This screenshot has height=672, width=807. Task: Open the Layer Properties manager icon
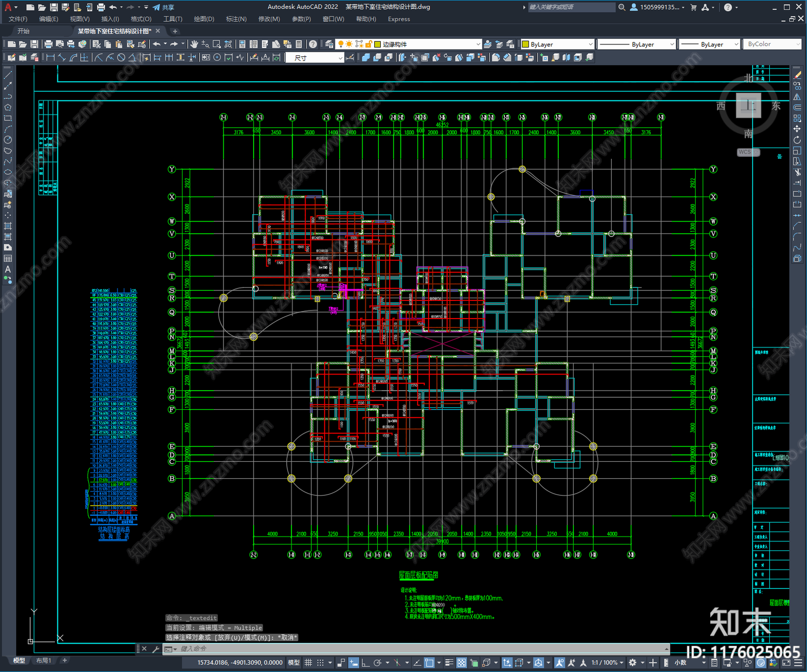point(329,44)
